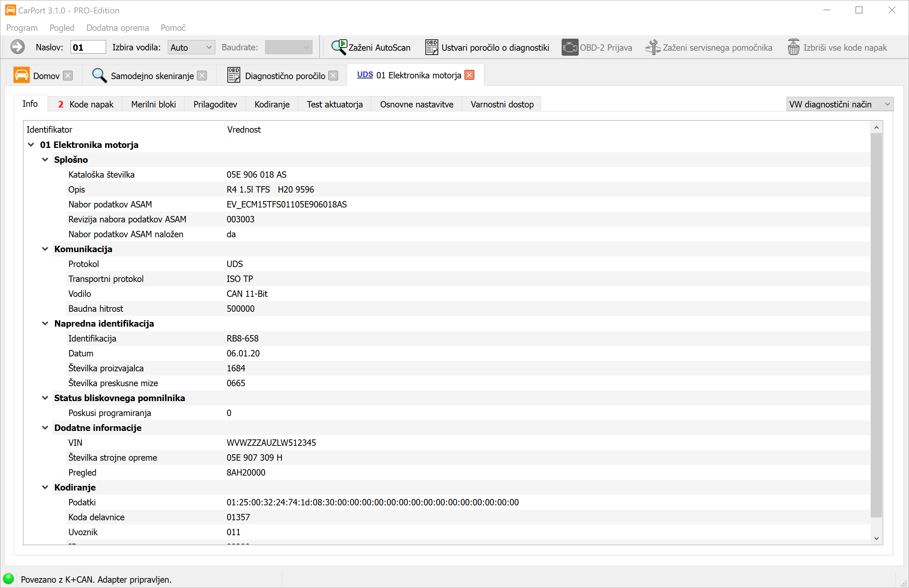Viewport: 909px width, 588px height.
Task: Collapse the Napredna identifikacija section
Action: click(45, 323)
